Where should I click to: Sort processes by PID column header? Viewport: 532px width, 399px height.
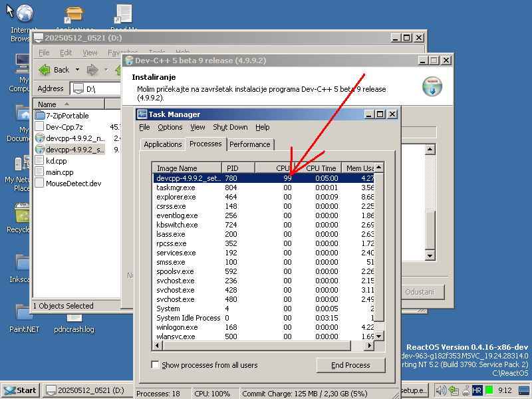pyautogui.click(x=238, y=168)
